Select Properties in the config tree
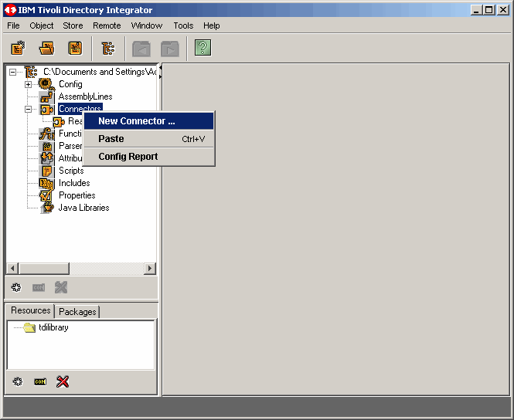This screenshot has width=514, height=420. [x=77, y=195]
